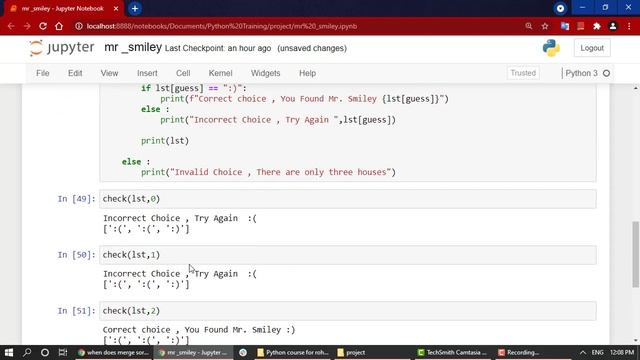Open the taskbar clock showing 12:08 PM
640x360 pixels.
[x=622, y=352]
